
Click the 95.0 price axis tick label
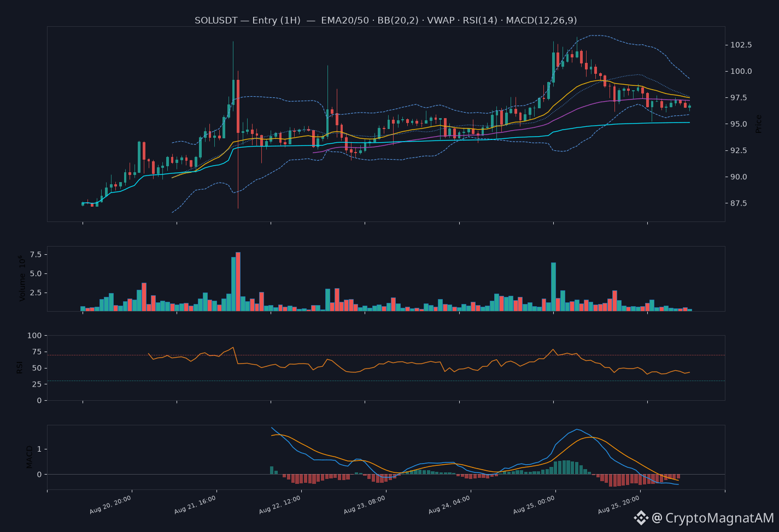tap(739, 124)
